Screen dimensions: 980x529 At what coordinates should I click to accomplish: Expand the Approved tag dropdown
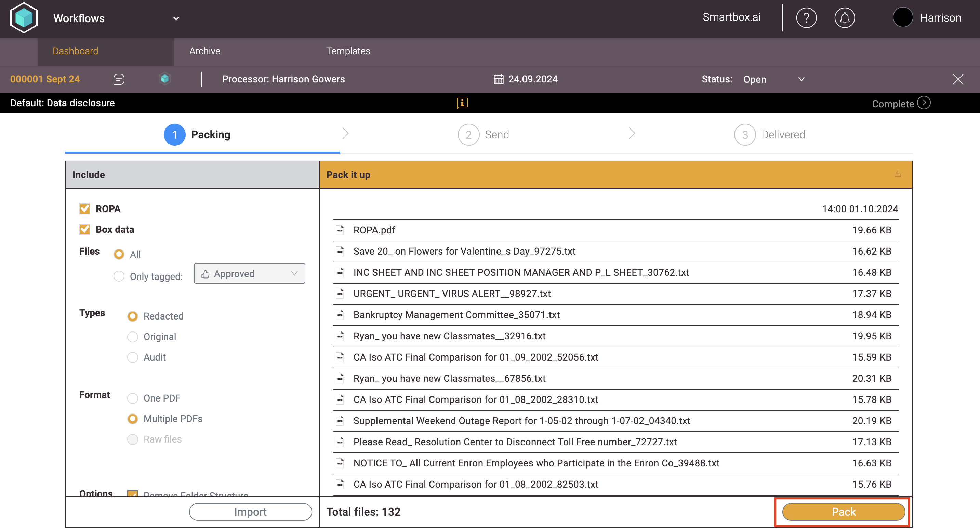click(249, 274)
